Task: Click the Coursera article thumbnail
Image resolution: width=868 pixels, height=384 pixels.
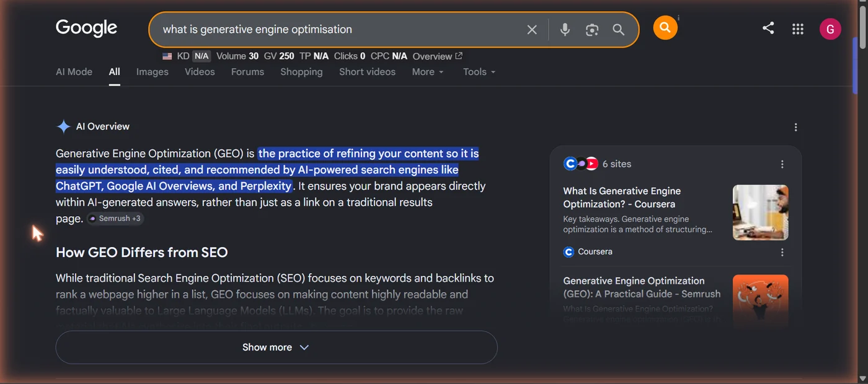Action: [x=761, y=212]
